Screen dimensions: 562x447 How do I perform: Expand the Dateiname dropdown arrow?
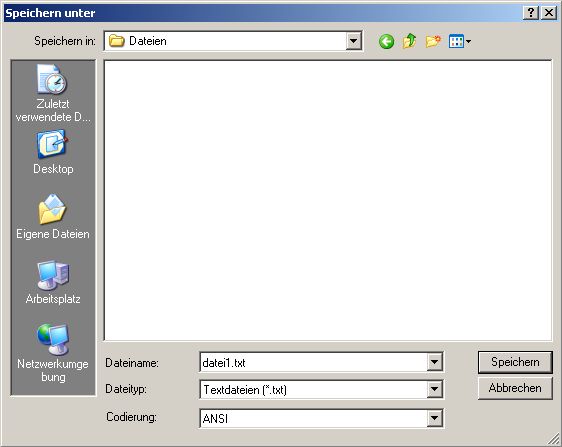point(434,362)
